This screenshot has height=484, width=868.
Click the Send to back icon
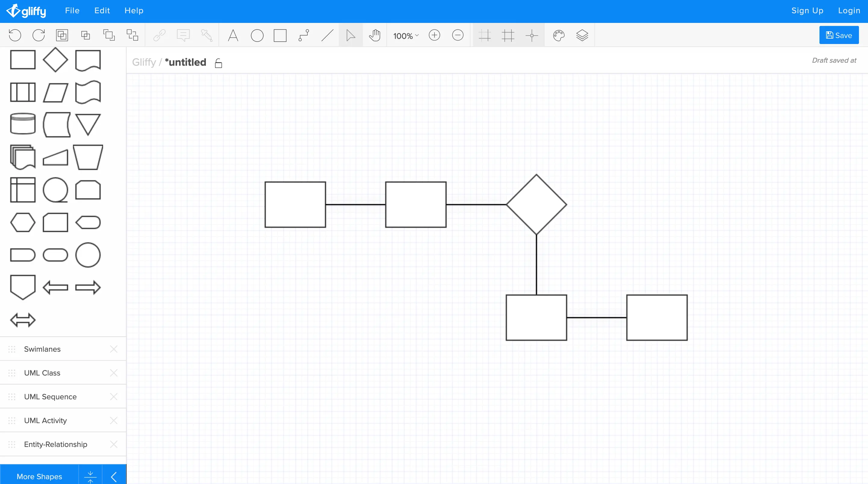[132, 35]
